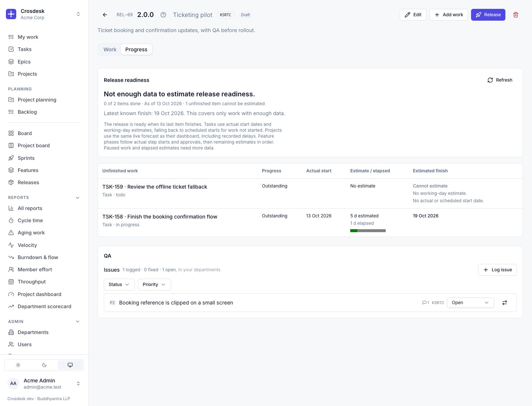Click the Edit button
532x406 pixels.
(x=413, y=15)
